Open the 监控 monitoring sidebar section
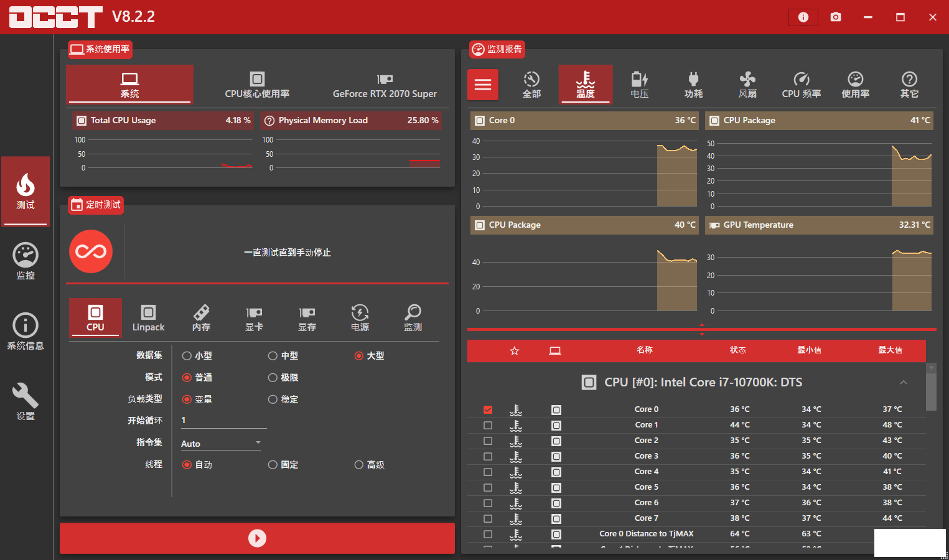Image resolution: width=949 pixels, height=560 pixels. [x=26, y=261]
